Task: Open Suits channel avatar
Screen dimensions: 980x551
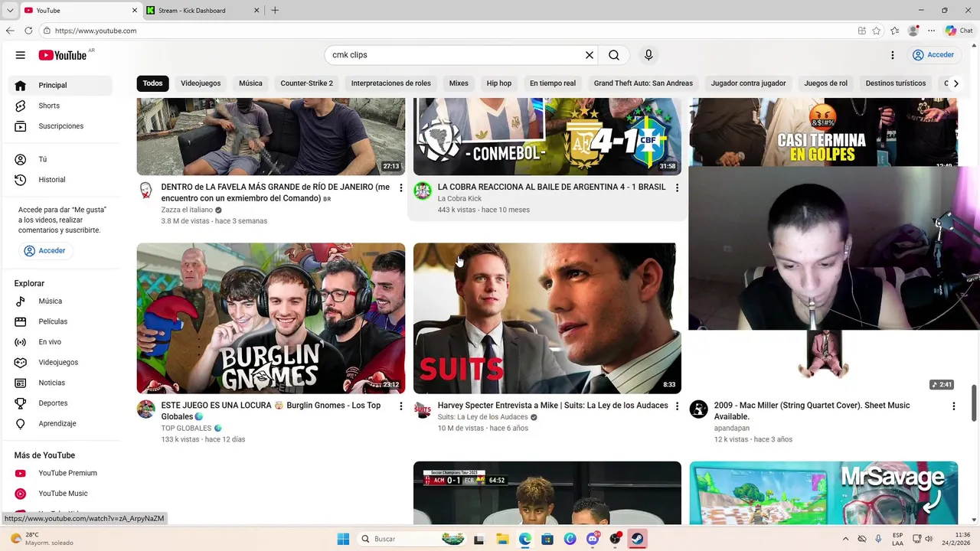Action: pos(423,409)
